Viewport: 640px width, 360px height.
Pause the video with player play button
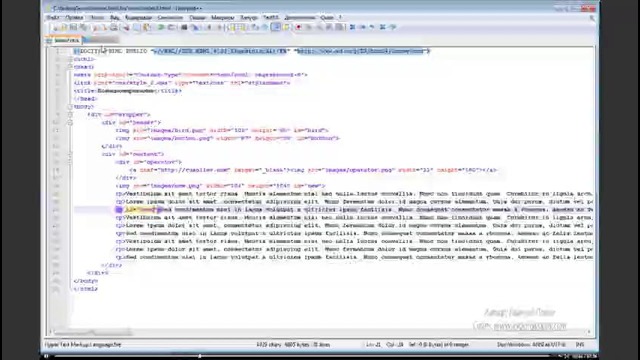point(46,356)
